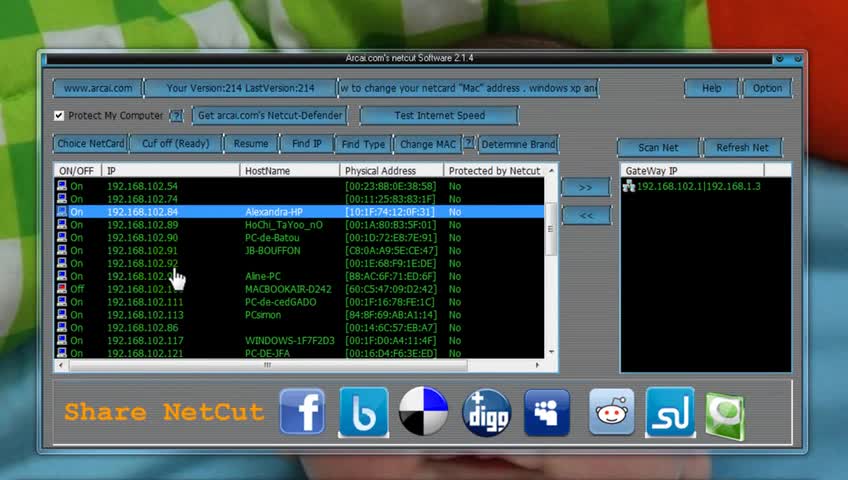This screenshot has width=848, height=480.
Task: Move selection left with << button
Action: [586, 215]
